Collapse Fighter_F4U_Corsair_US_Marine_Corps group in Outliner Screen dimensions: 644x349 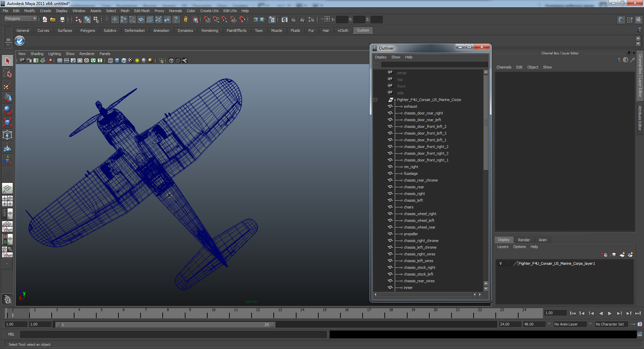click(x=375, y=100)
